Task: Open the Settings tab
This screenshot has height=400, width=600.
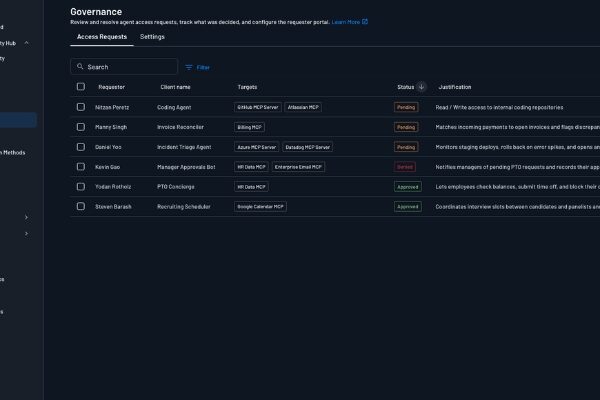Action: click(152, 37)
